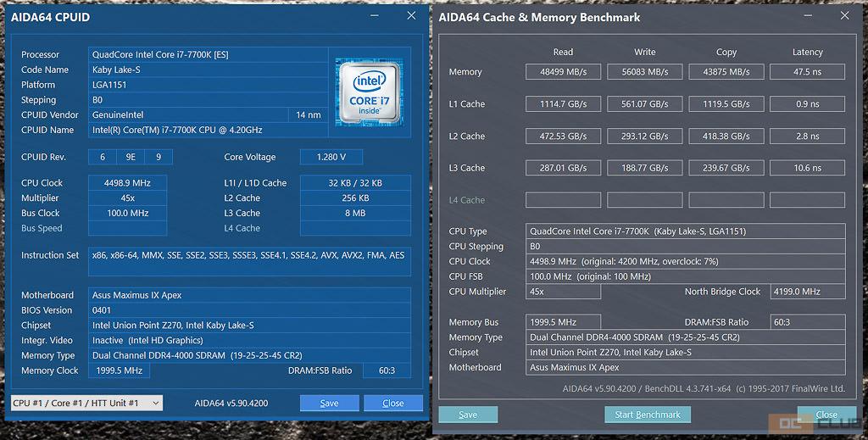Minimize the Cache & Memory Benchmark window
Screen dimensions: 868x440
pos(808,15)
